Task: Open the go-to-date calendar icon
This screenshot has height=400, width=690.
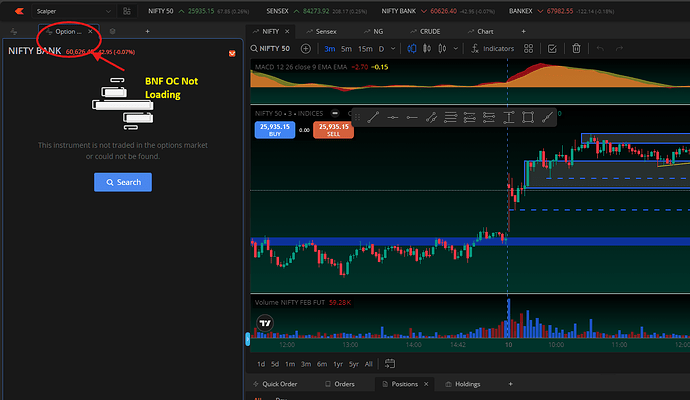Action: [389, 363]
